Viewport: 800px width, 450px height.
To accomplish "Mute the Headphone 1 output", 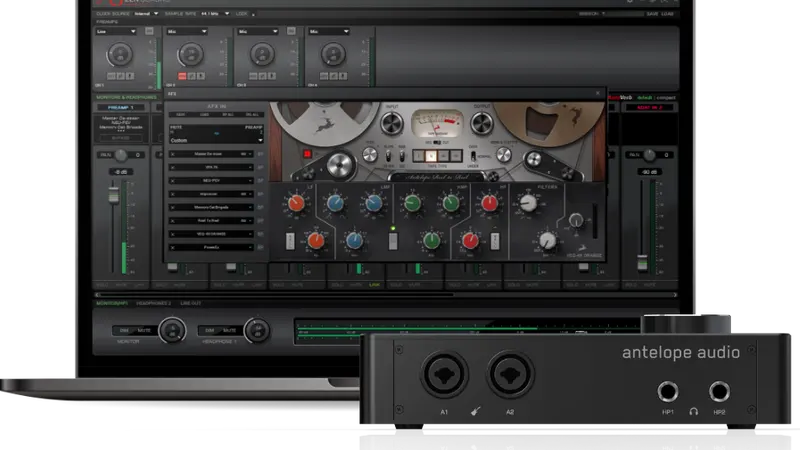I will 228,330.
